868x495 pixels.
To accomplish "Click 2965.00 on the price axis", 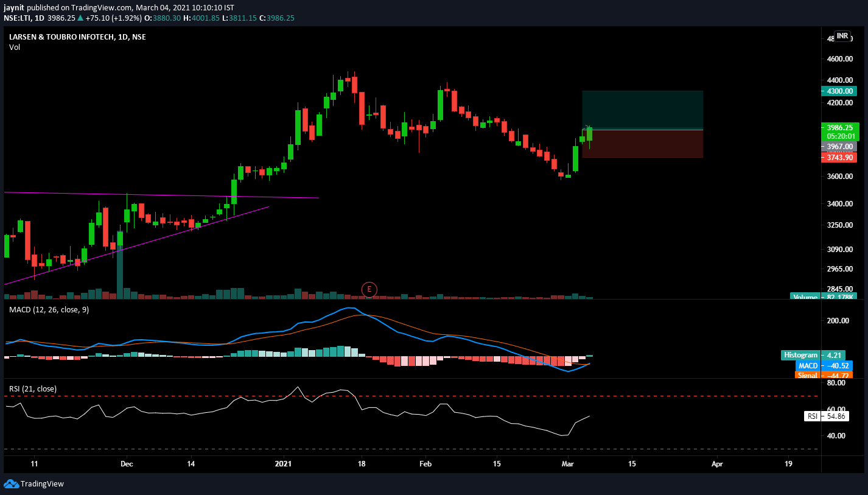I will tap(839, 269).
